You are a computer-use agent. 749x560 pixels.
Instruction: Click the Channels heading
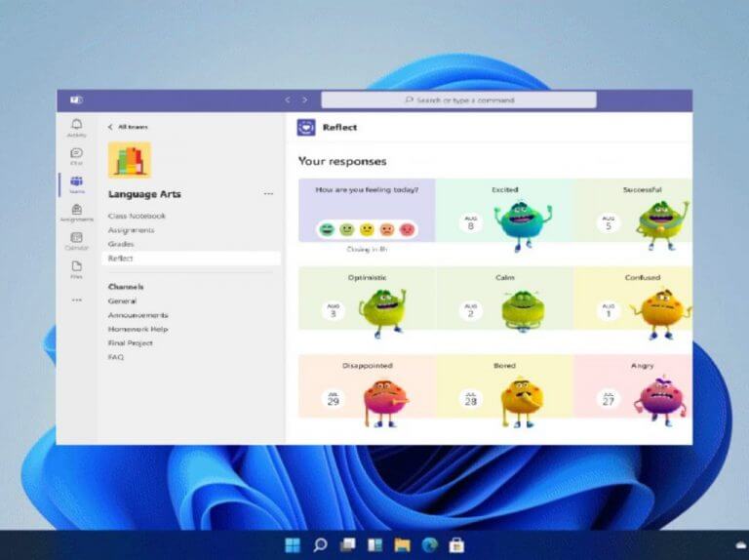126,287
